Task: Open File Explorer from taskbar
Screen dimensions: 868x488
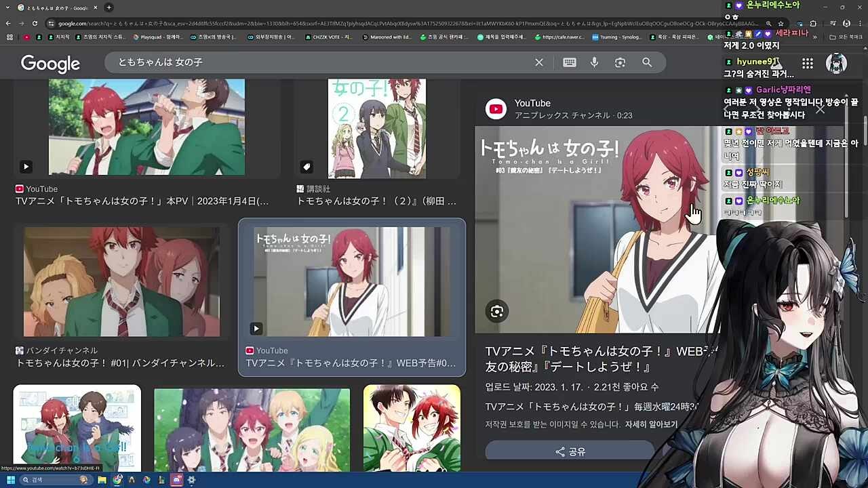Action: 102,480
